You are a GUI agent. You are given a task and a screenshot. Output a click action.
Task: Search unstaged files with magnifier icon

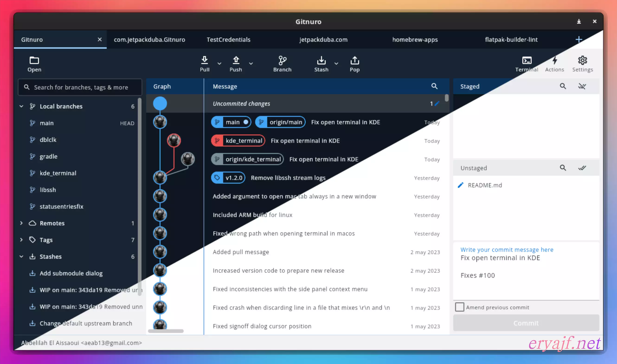click(x=563, y=168)
